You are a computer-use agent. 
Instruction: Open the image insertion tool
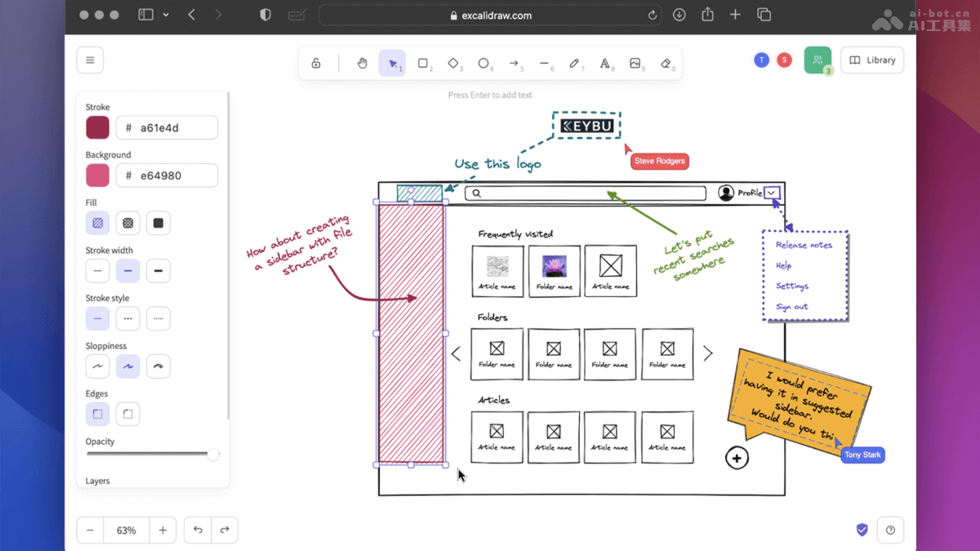[x=636, y=63]
